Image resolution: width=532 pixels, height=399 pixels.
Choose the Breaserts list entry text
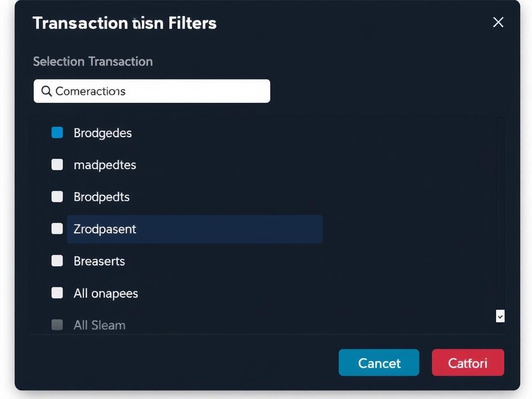[x=99, y=261]
